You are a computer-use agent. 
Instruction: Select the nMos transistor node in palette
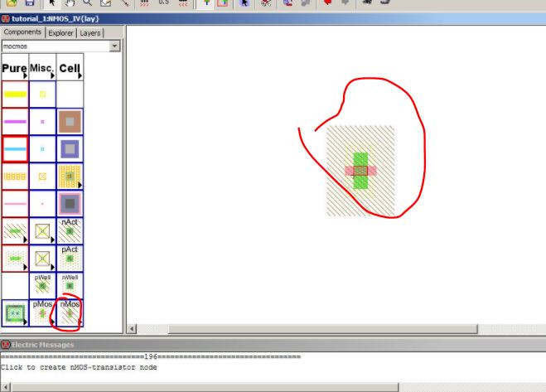click(70, 313)
